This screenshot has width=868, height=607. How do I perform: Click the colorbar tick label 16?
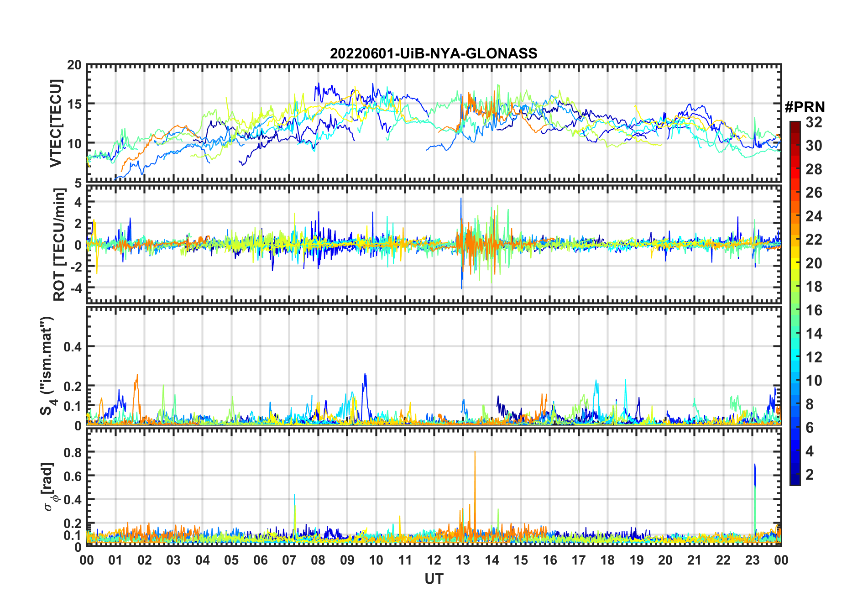814,310
